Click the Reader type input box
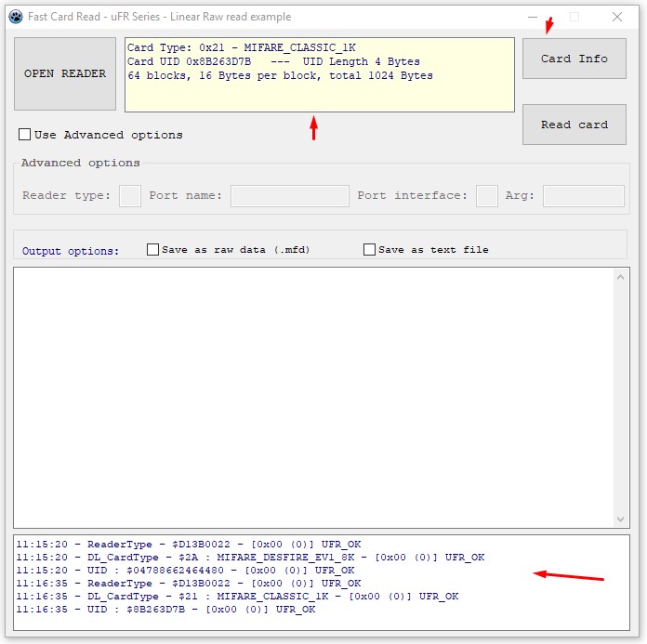Image resolution: width=647 pixels, height=644 pixels. (130, 195)
